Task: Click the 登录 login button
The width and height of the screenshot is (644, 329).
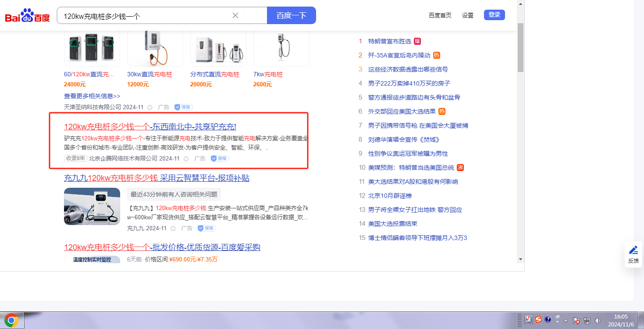Action: click(495, 15)
